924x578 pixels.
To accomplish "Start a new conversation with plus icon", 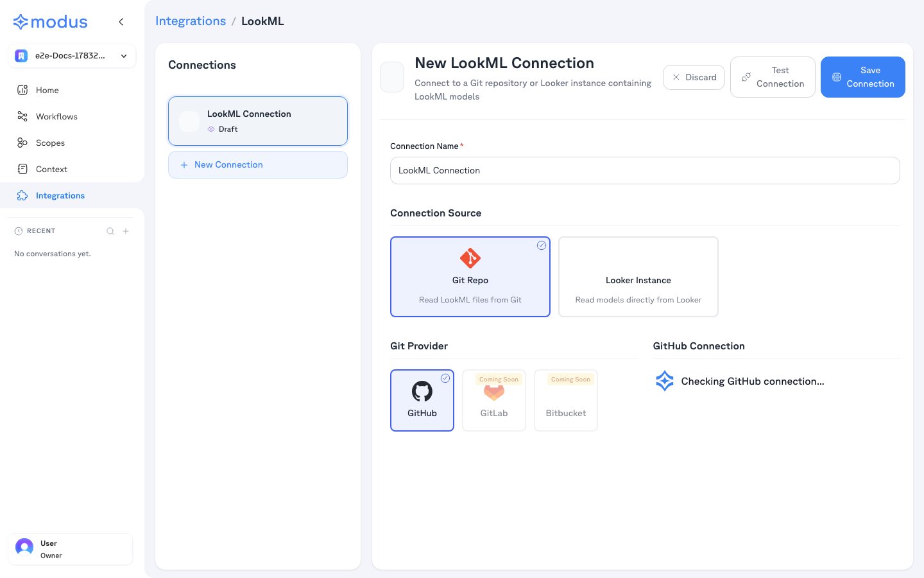I will 126,231.
